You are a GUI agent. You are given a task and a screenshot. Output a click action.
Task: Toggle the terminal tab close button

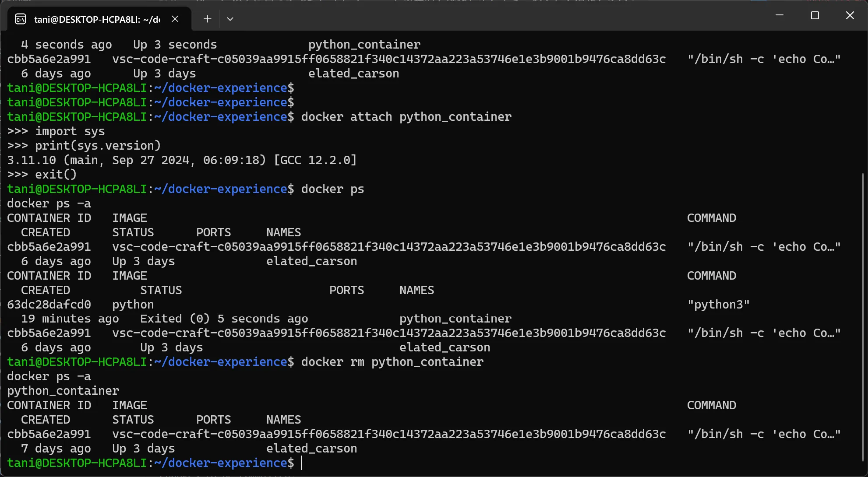(x=174, y=18)
